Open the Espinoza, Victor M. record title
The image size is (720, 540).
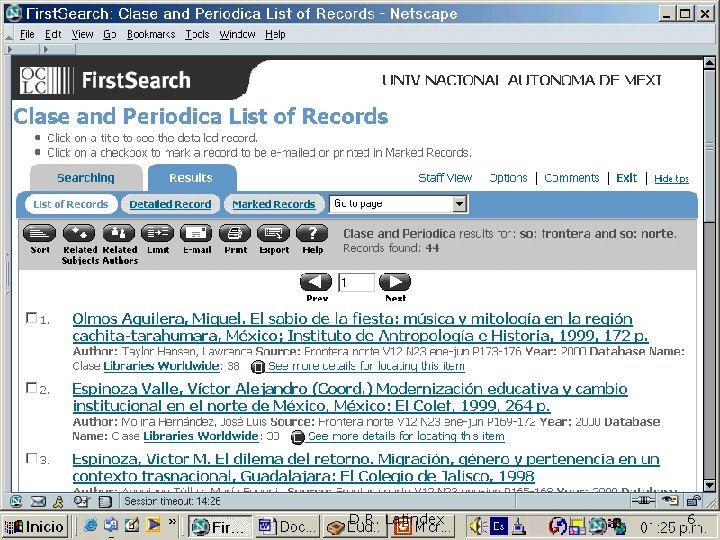(366, 467)
